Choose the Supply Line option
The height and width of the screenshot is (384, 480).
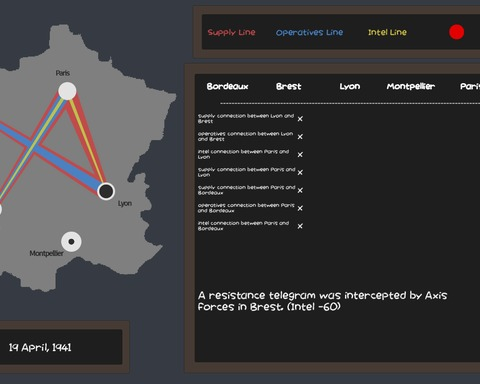(232, 32)
